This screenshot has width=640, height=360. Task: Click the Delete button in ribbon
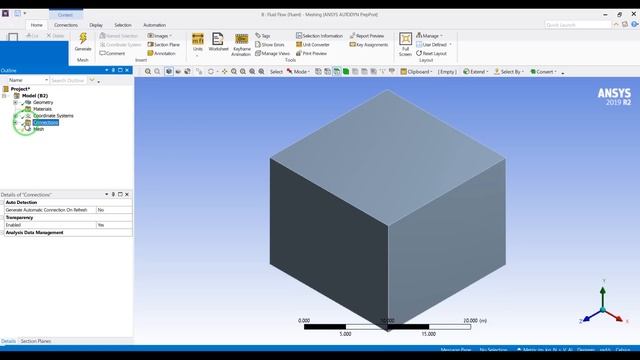point(55,36)
